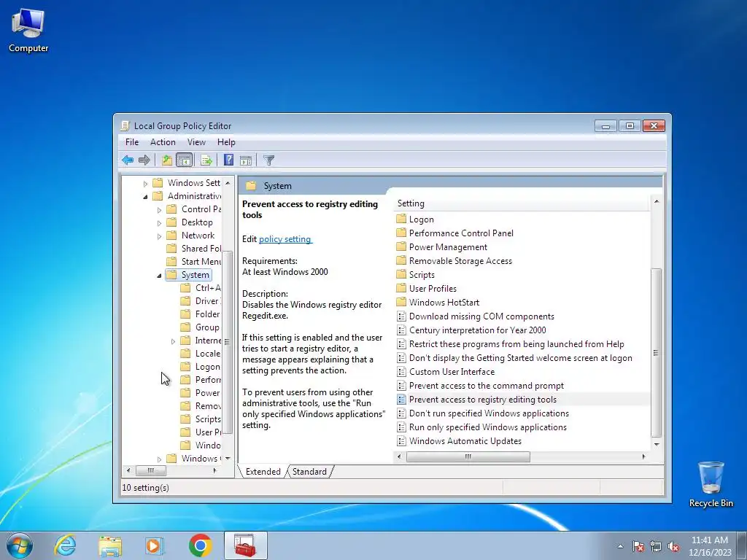747x560 pixels.
Task: Click the settings list horizontal scrollbar thumb
Action: coord(468,456)
